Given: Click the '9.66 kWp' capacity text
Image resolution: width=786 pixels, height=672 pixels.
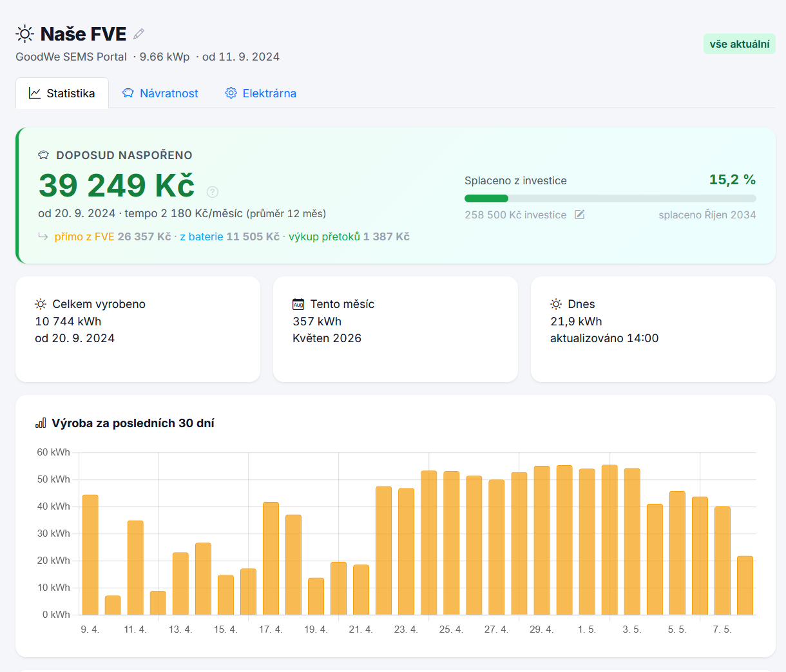Looking at the screenshot, I should coord(165,57).
